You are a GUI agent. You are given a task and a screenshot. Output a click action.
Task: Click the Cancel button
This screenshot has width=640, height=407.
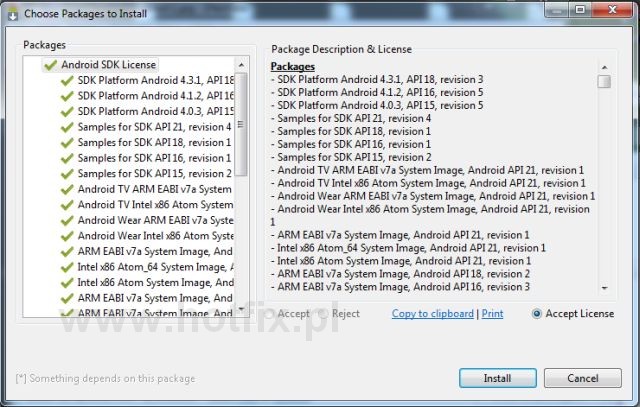pos(582,378)
